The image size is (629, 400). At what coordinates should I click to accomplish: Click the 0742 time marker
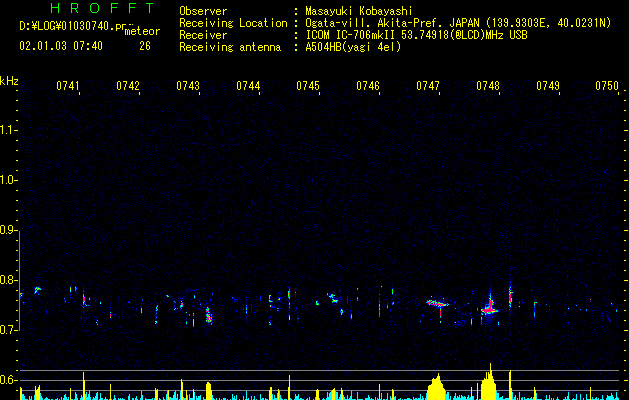[x=128, y=85]
